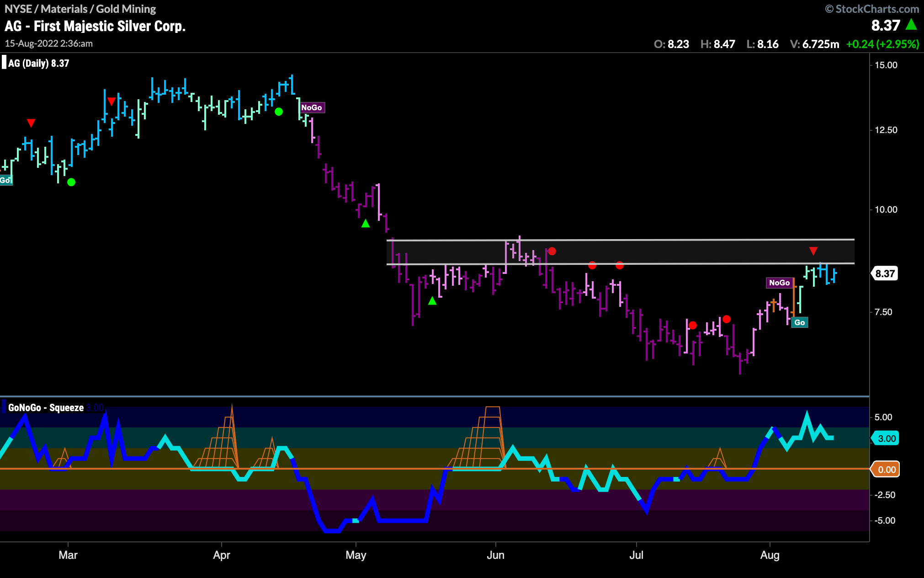Click the Aug label on time axis

click(770, 555)
